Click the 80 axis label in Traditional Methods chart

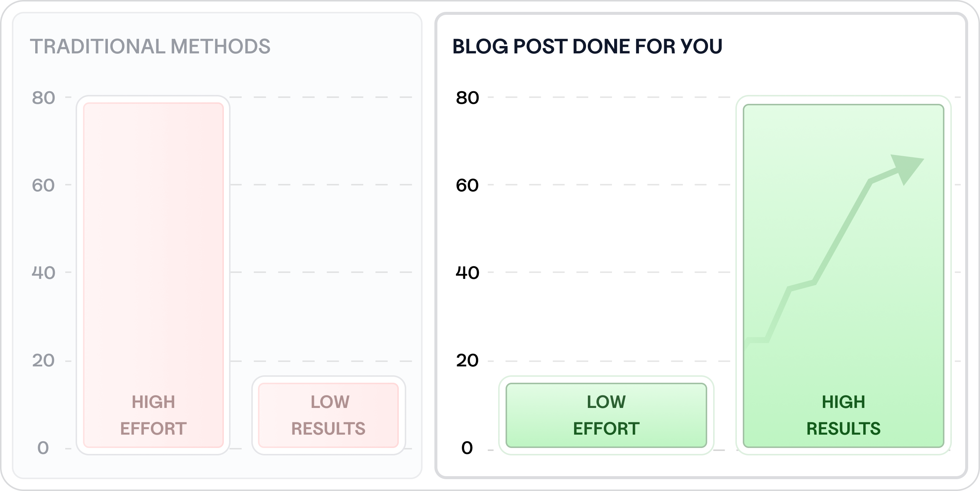pos(43,98)
